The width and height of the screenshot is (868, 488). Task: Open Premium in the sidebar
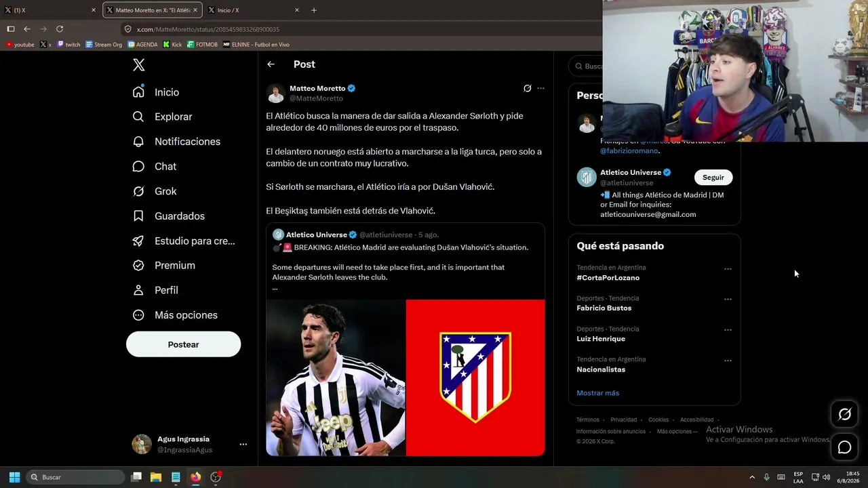pyautogui.click(x=163, y=266)
